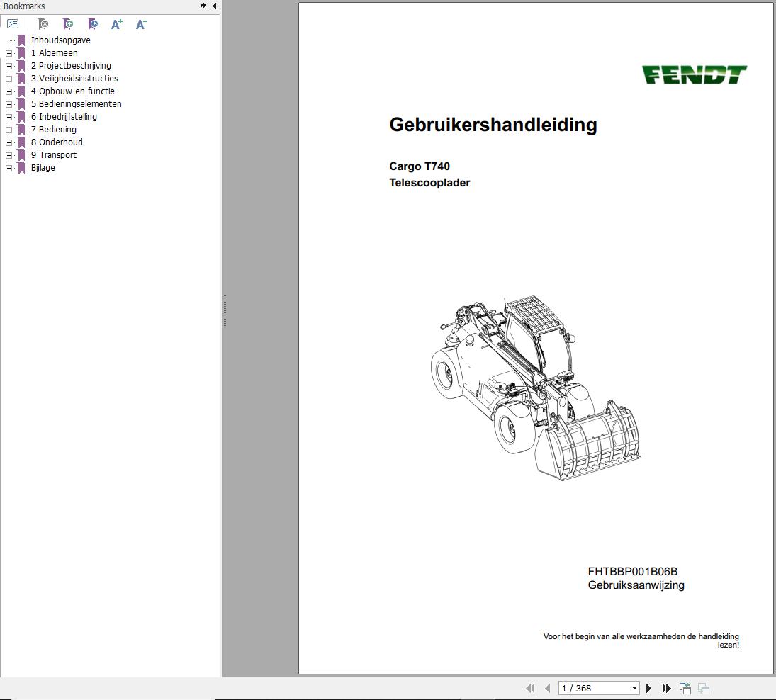Image resolution: width=776 pixels, height=700 pixels.
Task: Expand the 4 Opbouw en functie bookmark
Action: (x=9, y=91)
